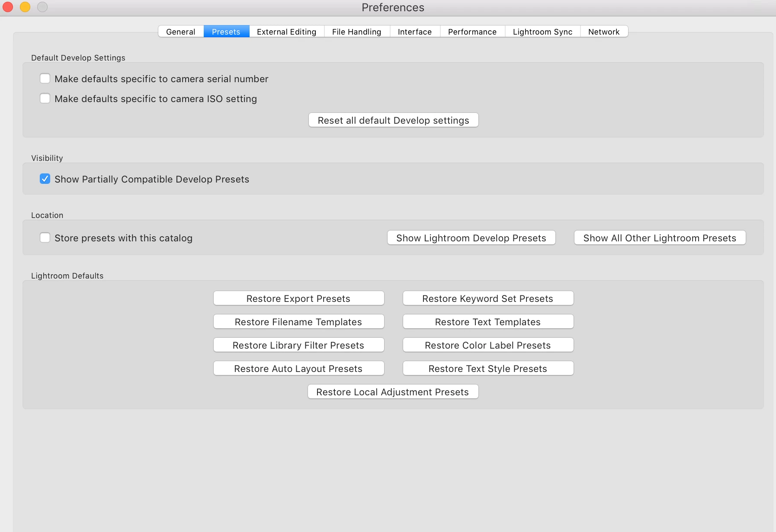Enable defaults specific to camera ISO setting
The image size is (776, 532).
click(45, 99)
